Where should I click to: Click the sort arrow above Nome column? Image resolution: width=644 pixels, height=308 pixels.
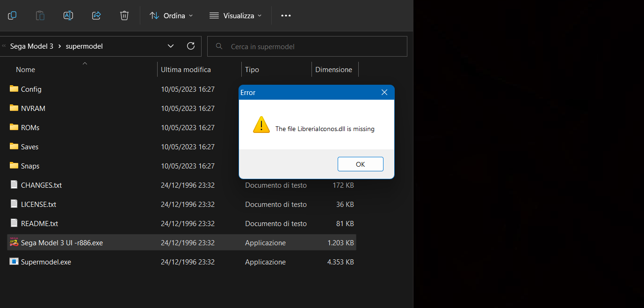[x=85, y=63]
